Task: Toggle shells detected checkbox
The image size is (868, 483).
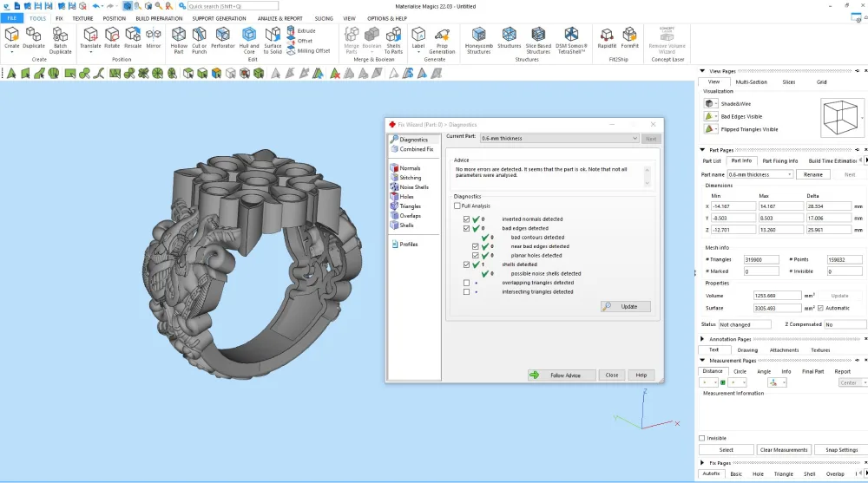Action: point(467,264)
